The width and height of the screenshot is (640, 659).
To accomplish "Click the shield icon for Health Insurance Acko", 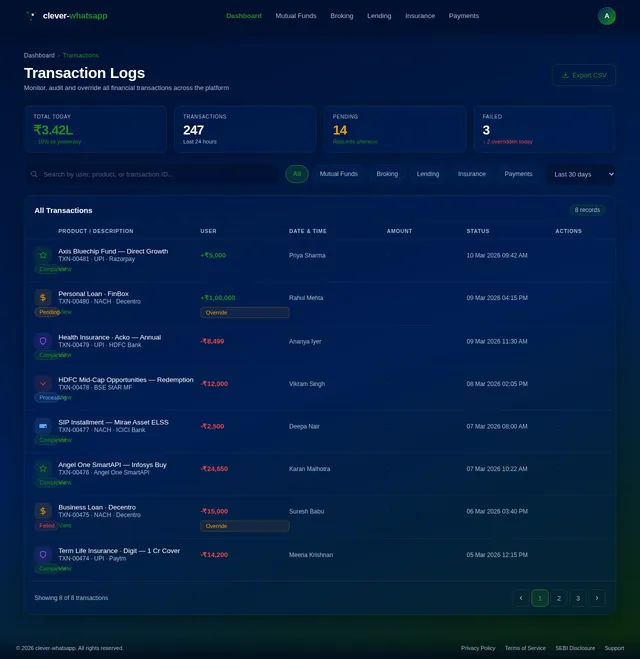I will (x=43, y=341).
